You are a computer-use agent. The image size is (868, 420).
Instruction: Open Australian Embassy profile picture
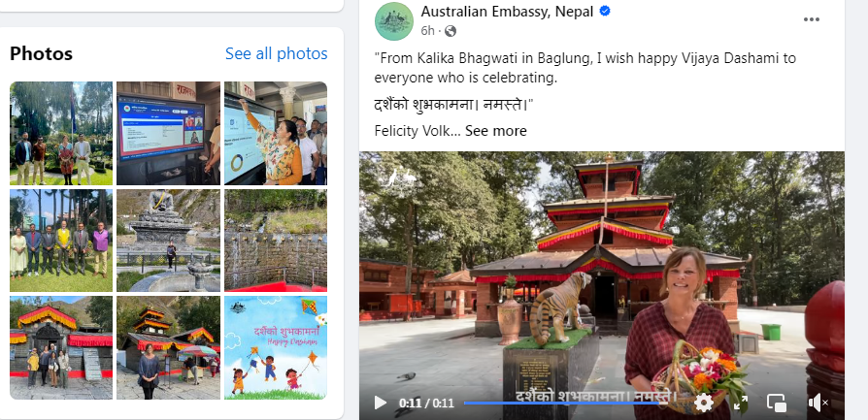coord(394,21)
